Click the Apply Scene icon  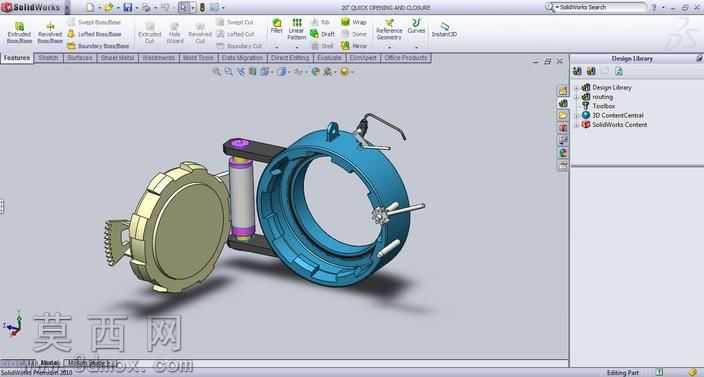tap(328, 71)
